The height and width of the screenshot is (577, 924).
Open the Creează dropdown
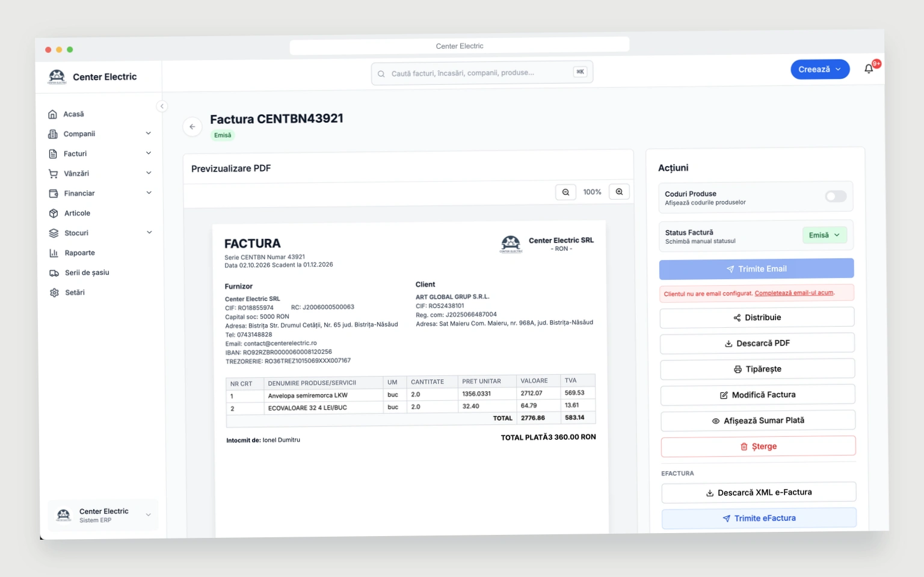820,69
